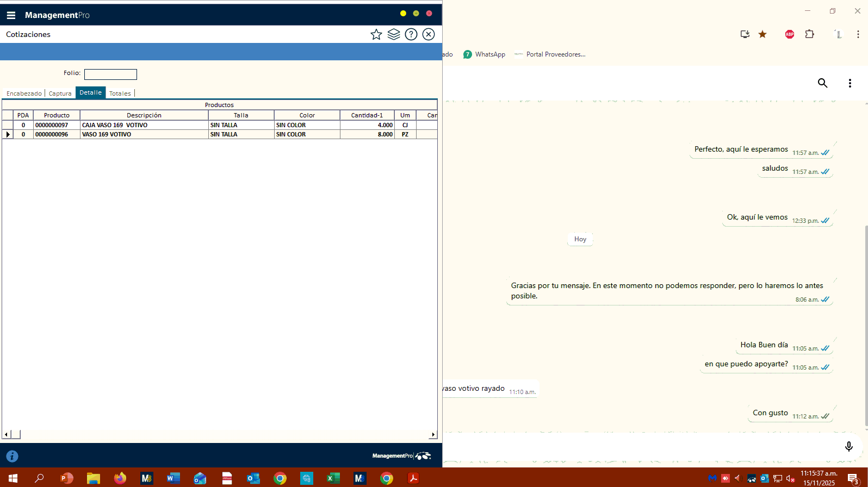Open the Captura tab
Image resolution: width=868 pixels, height=487 pixels.
coord(60,93)
